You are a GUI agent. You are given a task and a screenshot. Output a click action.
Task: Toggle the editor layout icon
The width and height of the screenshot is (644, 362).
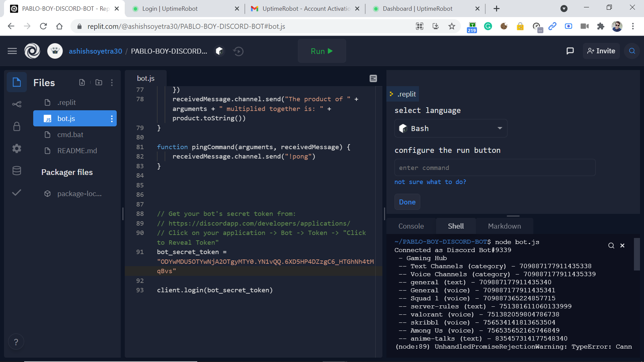coord(373,78)
